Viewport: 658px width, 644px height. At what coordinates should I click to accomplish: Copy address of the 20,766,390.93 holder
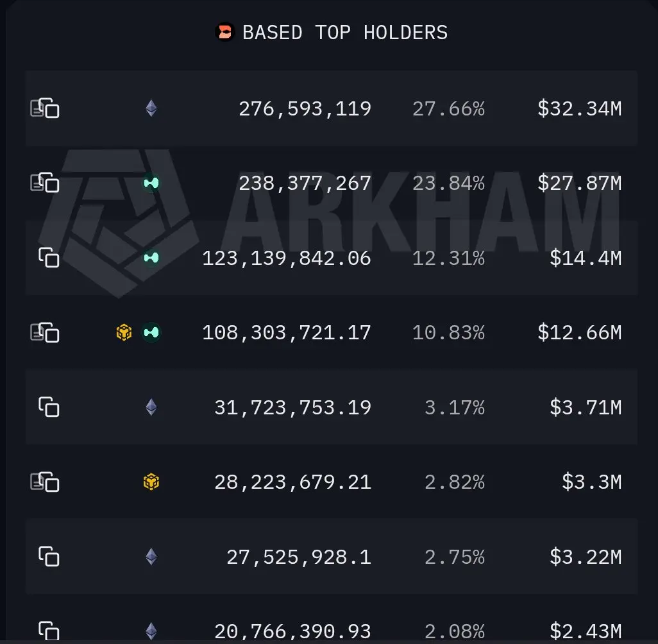(x=49, y=631)
